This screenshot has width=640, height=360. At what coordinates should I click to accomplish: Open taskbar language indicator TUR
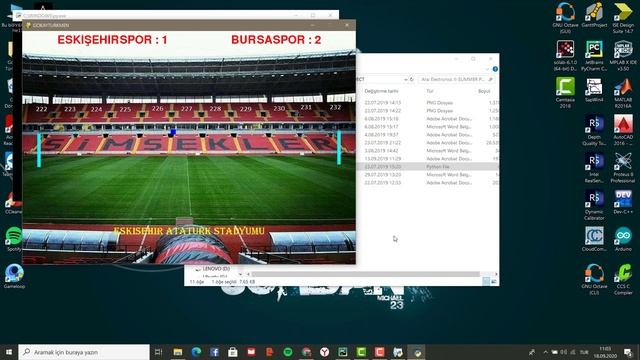click(584, 352)
